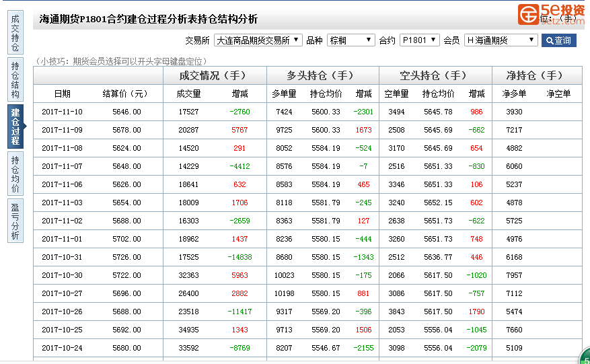Click short change value -2079
This screenshot has width=590, height=364.
tap(476, 348)
